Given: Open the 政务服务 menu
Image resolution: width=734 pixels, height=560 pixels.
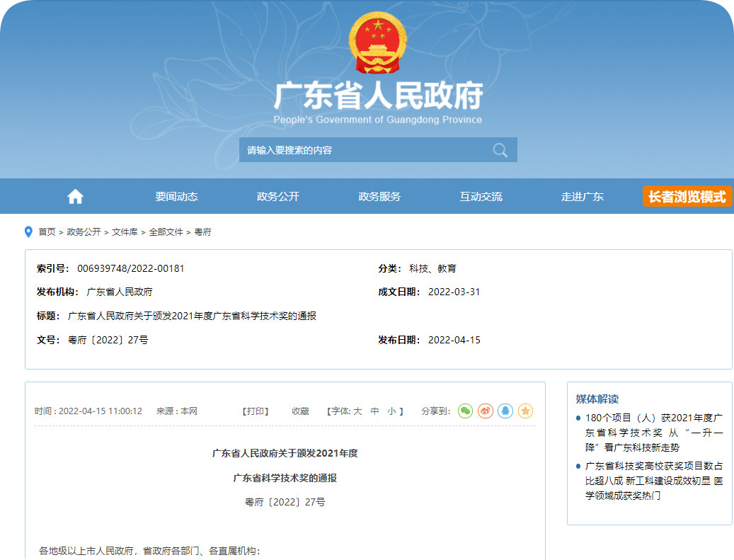Looking at the screenshot, I should (379, 197).
